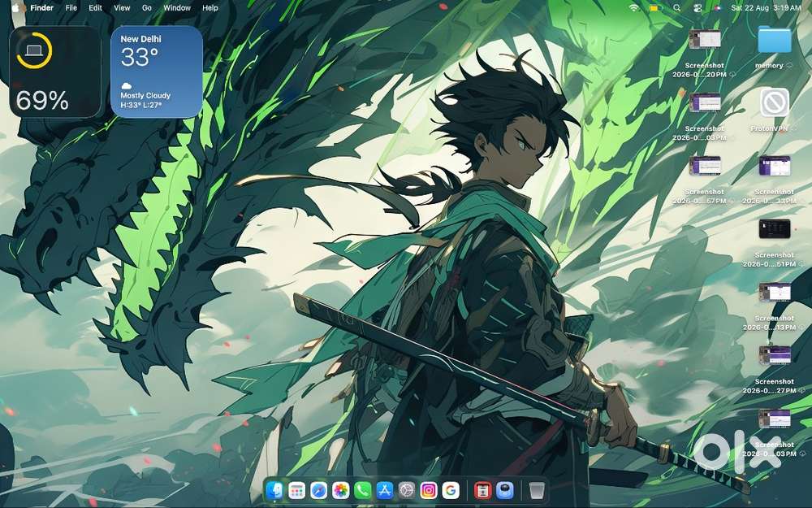Open the battery widget showing 69%
Viewport: 812px width, 508px height.
click(55, 72)
